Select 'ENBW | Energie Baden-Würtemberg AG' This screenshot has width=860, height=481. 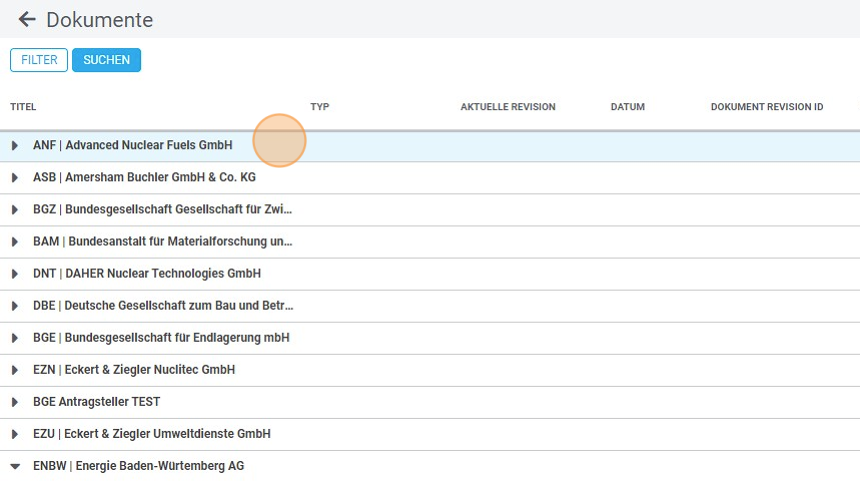point(139,466)
